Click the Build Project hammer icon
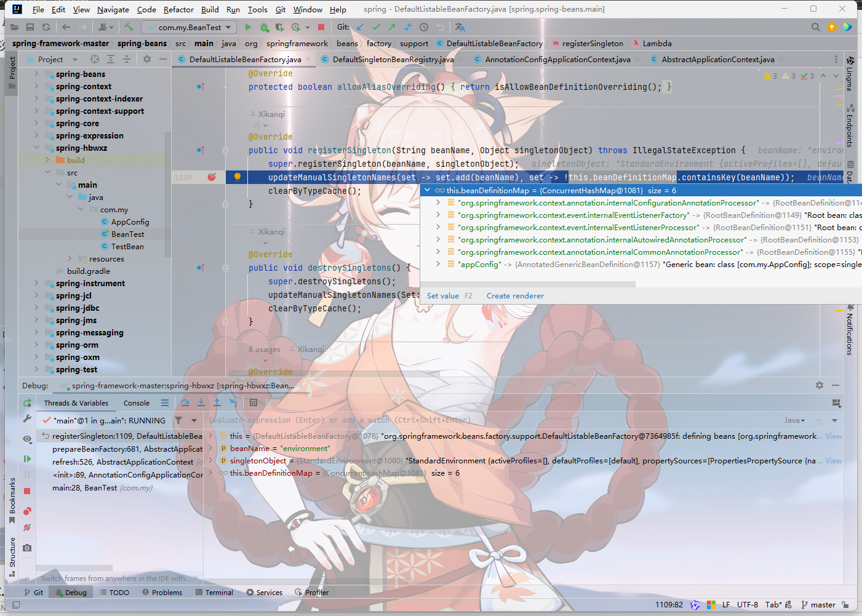This screenshot has width=862, height=616. [x=129, y=27]
